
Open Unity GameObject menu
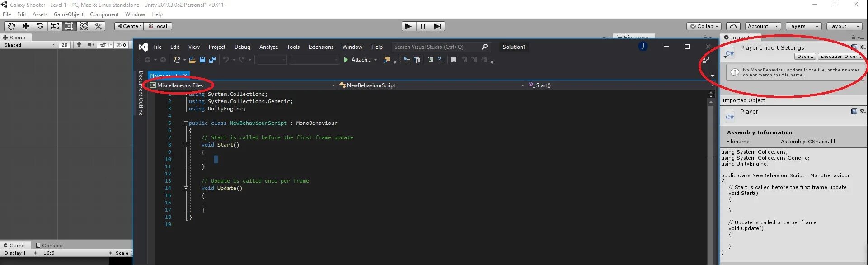[x=69, y=14]
